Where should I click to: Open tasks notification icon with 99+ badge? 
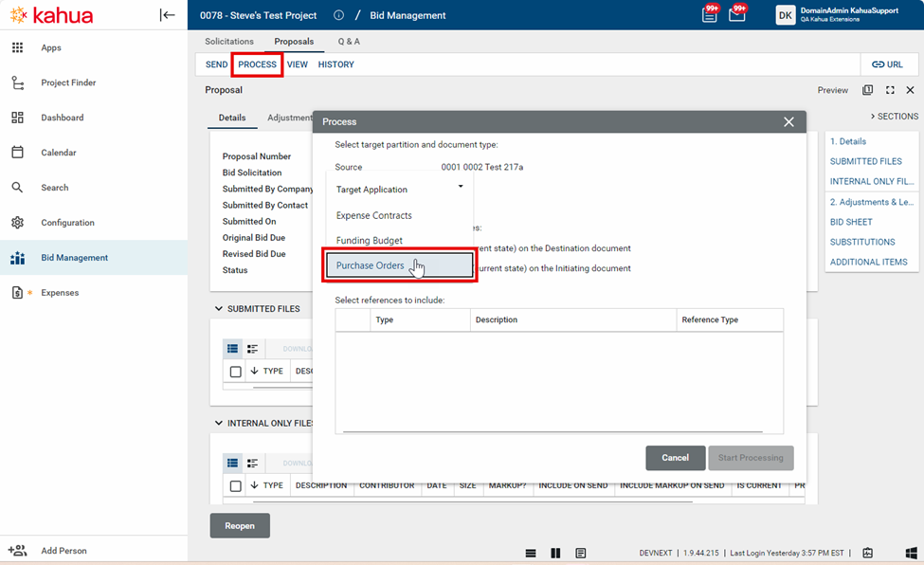click(709, 15)
